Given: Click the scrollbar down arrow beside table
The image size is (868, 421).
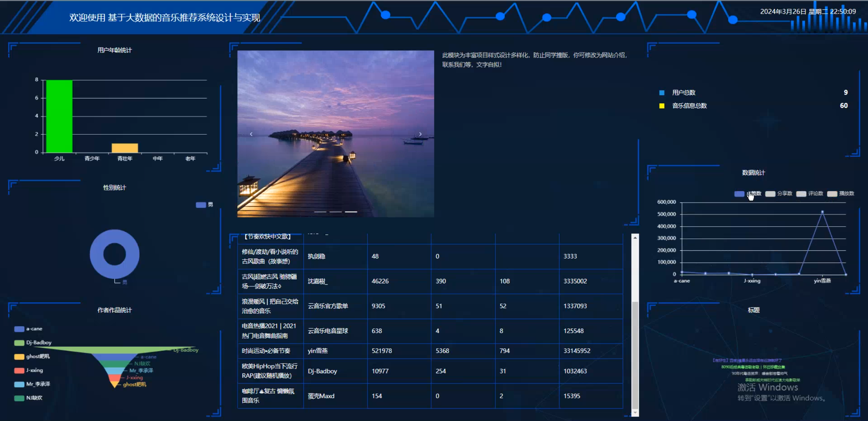Looking at the screenshot, I should point(635,413).
